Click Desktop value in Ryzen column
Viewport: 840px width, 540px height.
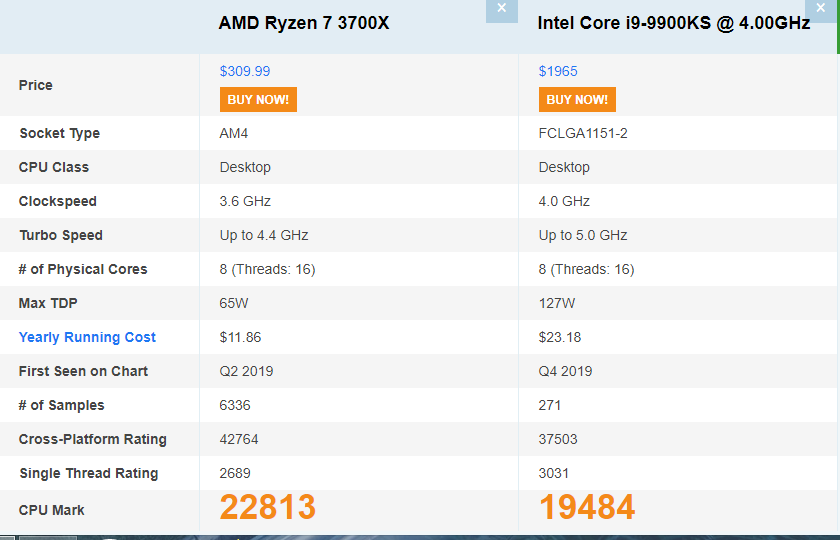point(245,167)
